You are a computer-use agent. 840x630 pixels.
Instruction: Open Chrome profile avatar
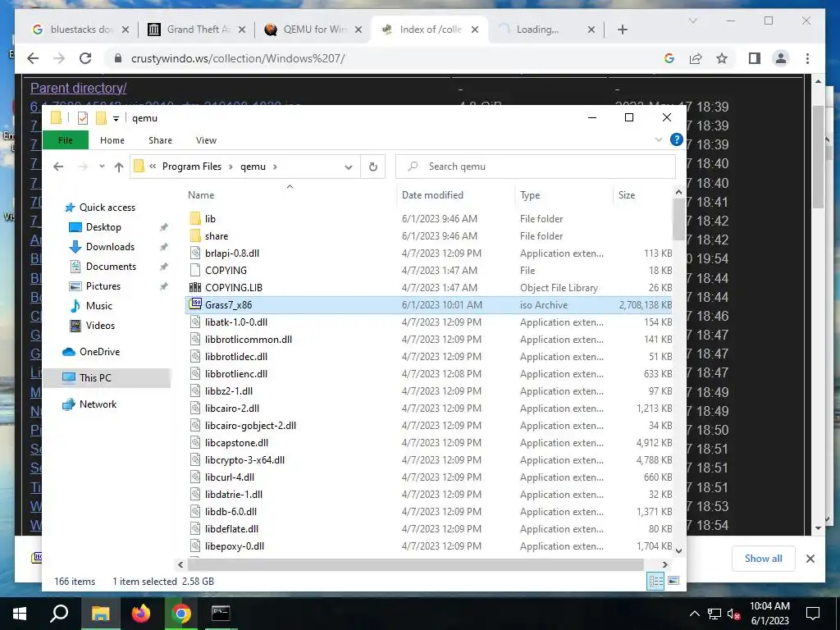click(781, 58)
